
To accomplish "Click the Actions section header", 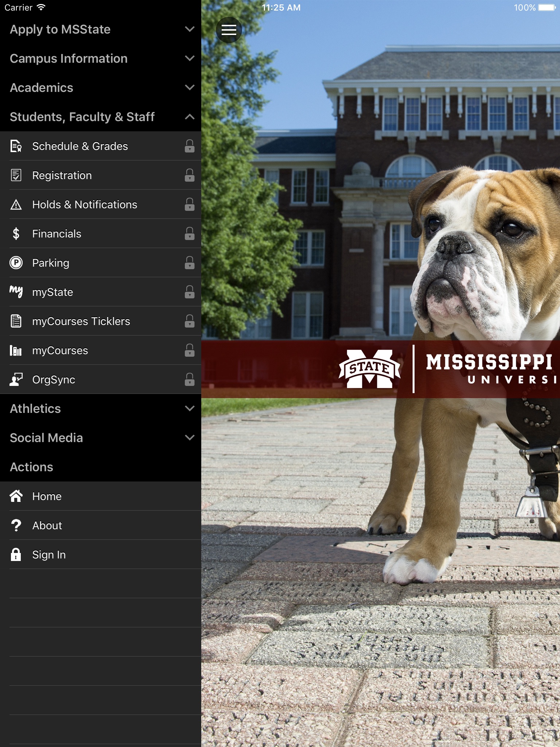I will pos(101,467).
